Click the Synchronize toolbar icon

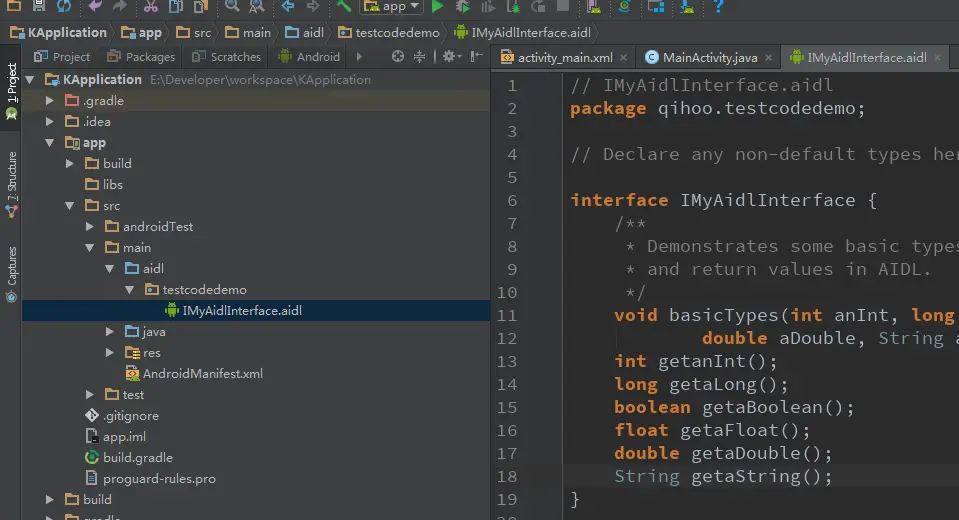tap(64, 6)
